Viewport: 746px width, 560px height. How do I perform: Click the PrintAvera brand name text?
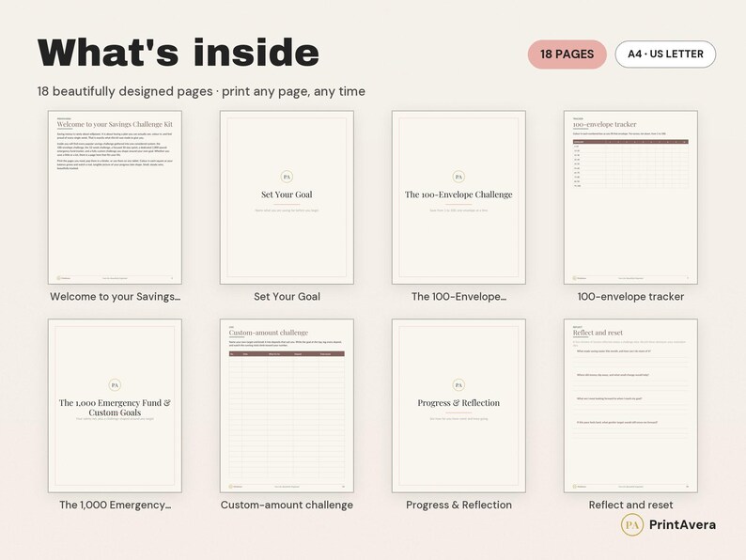[682, 525]
